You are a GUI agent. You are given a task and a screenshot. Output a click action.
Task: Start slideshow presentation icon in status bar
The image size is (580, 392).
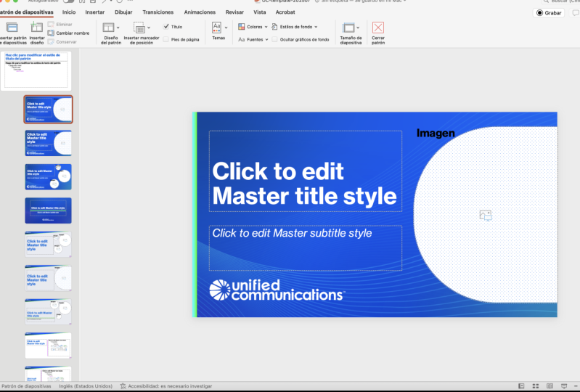tap(564, 386)
